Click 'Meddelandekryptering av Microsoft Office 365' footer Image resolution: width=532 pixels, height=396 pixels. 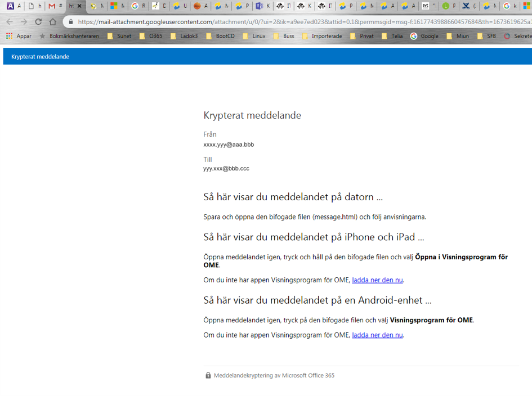point(274,375)
